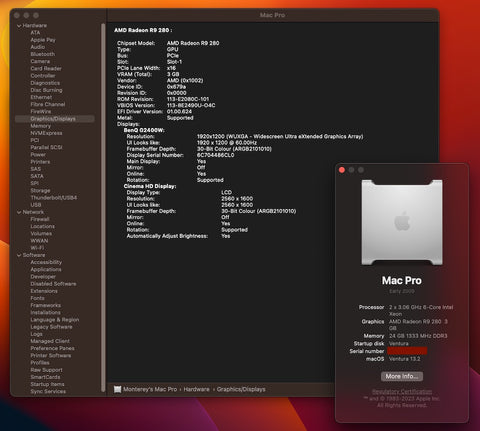Image resolution: width=480 pixels, height=431 pixels.
Task: Open Wi-Fi under Network
Action: coord(37,248)
